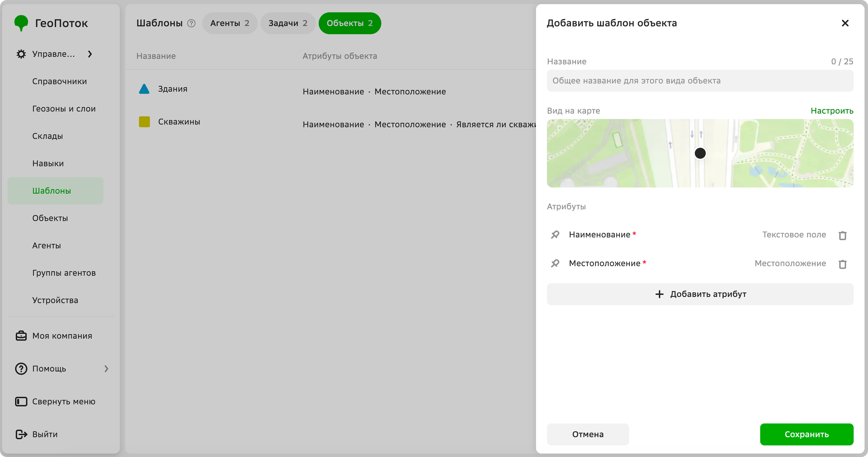Click the Текстовое поле type label

pyautogui.click(x=794, y=234)
